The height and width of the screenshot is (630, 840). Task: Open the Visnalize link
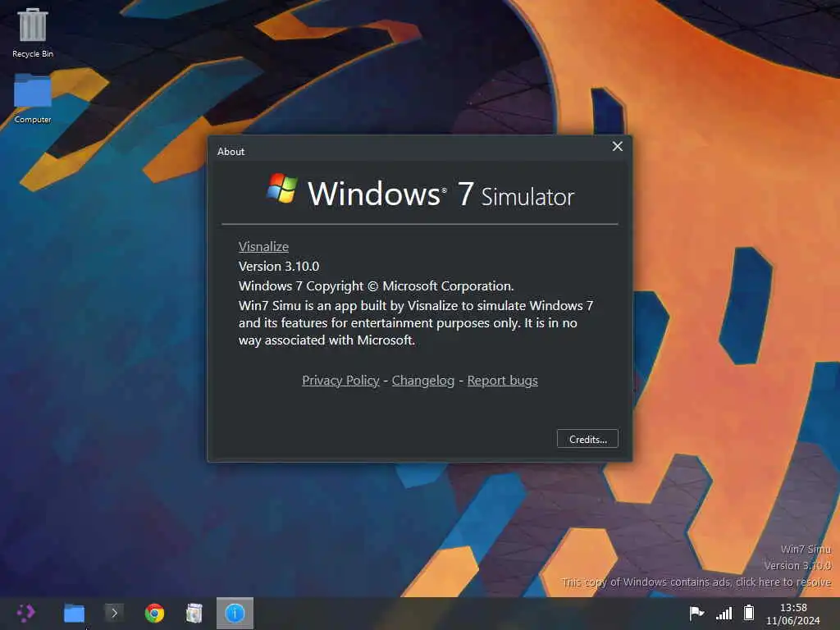[x=263, y=246]
